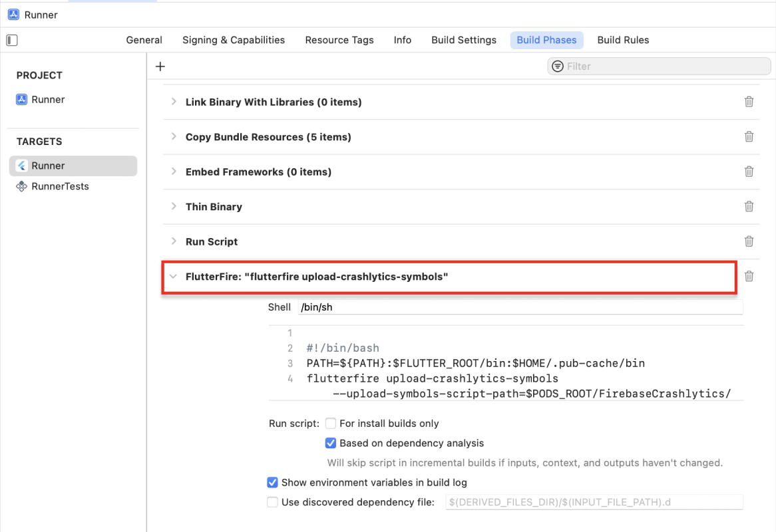Viewport: 776px width, 532px height.
Task: Click the filter icon in search field
Action: click(x=557, y=66)
